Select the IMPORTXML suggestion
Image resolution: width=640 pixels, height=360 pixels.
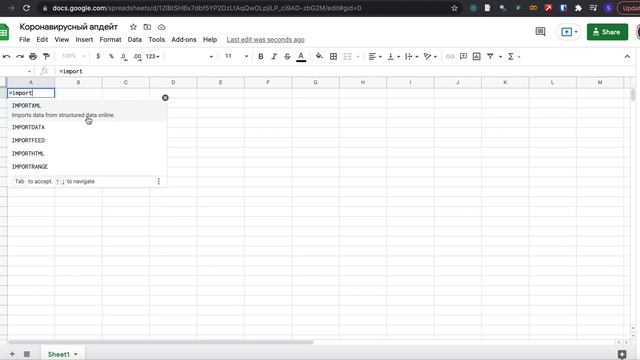(87, 110)
